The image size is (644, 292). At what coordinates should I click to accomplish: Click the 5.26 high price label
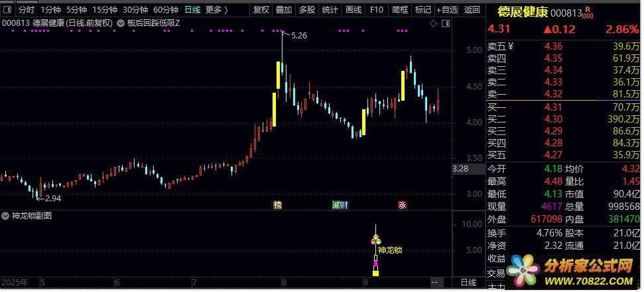click(x=299, y=36)
